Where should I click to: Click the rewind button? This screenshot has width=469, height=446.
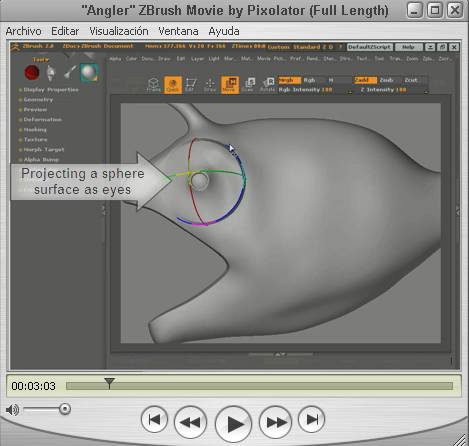click(190, 422)
